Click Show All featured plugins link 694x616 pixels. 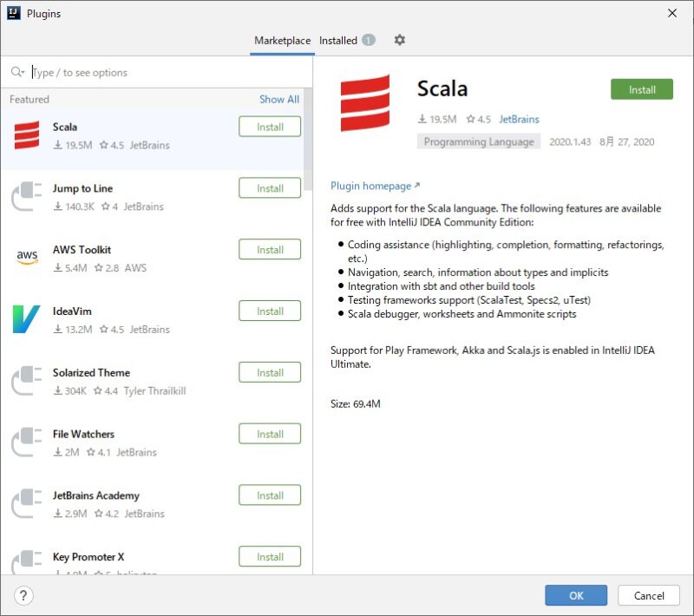pos(279,99)
